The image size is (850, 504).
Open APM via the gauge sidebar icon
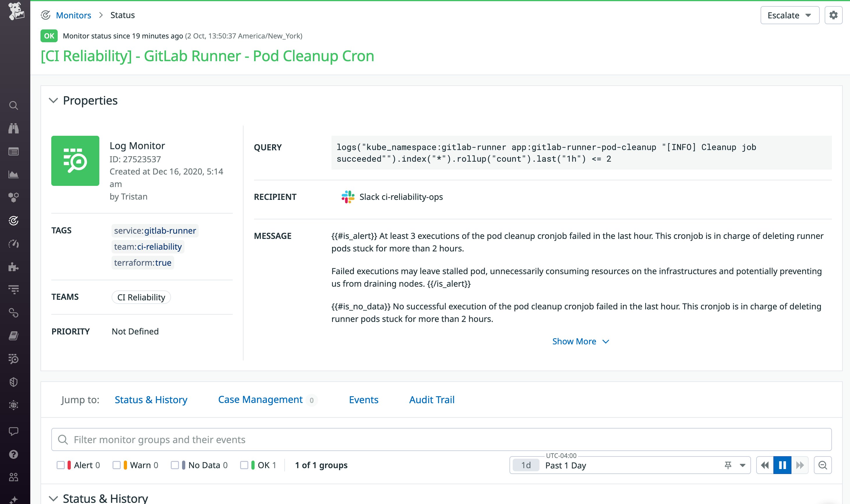[x=14, y=244]
